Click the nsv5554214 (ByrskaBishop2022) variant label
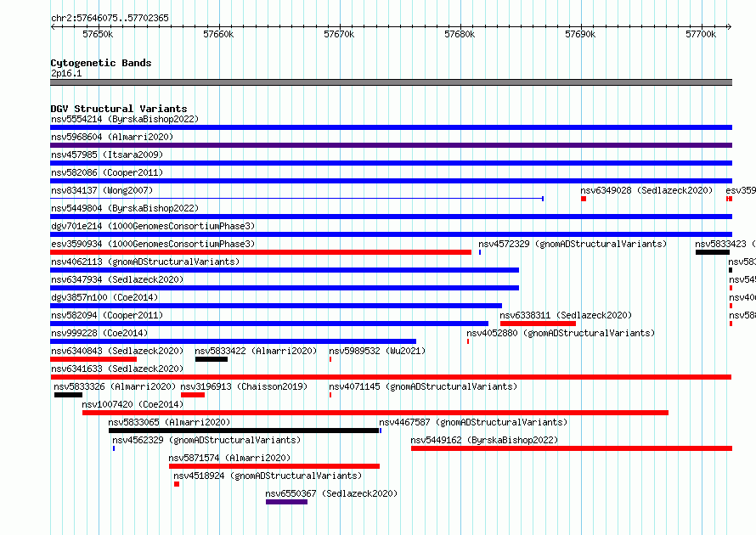The image size is (756, 535). click(125, 119)
